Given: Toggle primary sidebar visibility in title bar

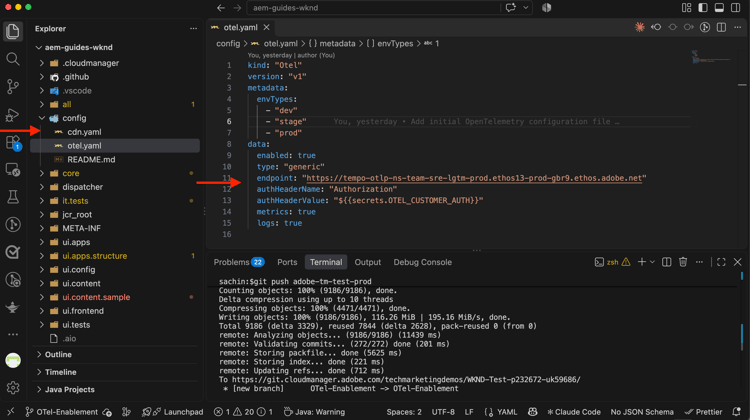Looking at the screenshot, I should 703,8.
